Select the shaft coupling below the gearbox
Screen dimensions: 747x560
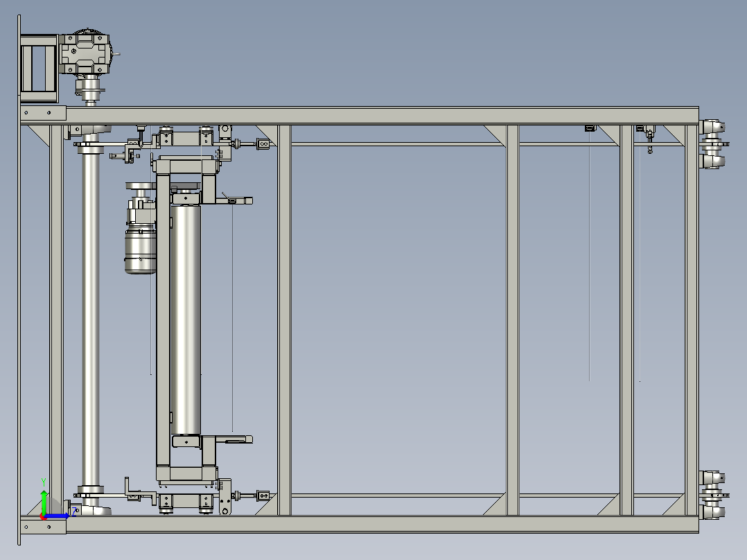[90, 91]
